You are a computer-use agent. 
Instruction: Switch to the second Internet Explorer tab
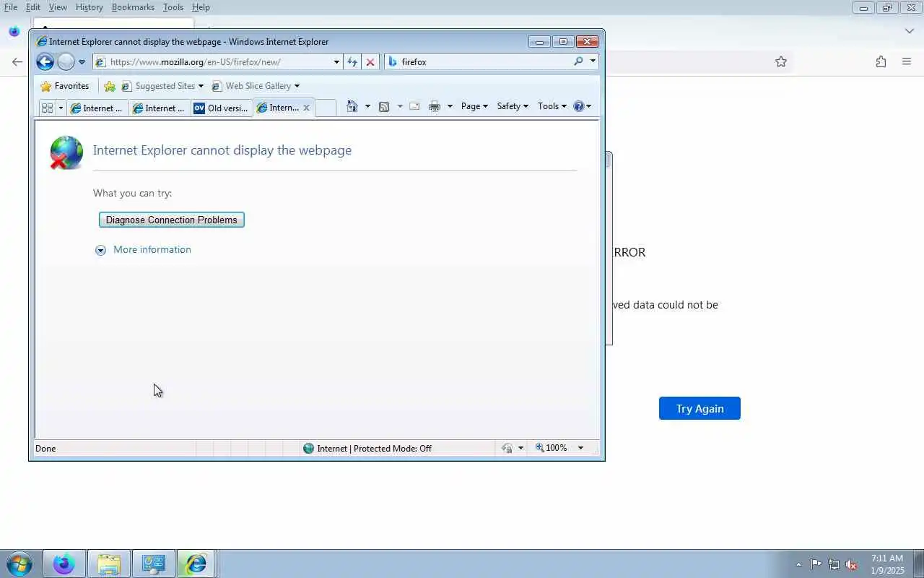coord(160,108)
